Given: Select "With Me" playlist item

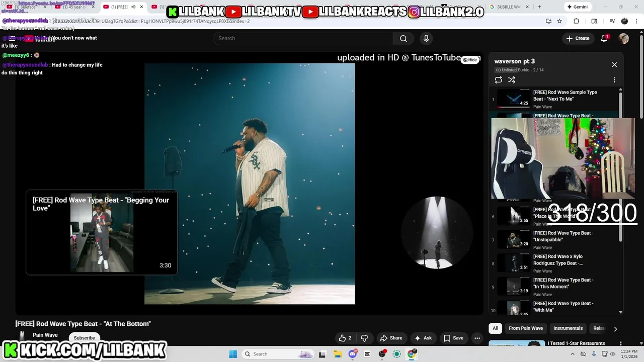Looking at the screenshot, I should pyautogui.click(x=553, y=308).
